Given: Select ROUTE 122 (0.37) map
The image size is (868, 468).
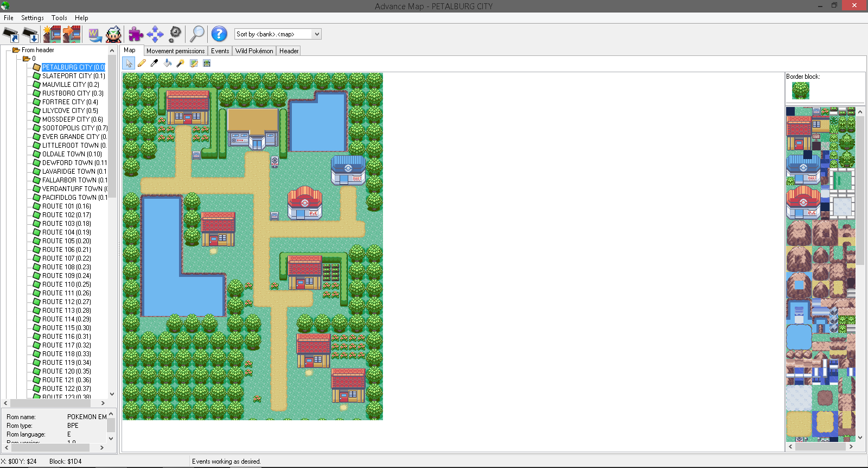Looking at the screenshot, I should pyautogui.click(x=67, y=389).
